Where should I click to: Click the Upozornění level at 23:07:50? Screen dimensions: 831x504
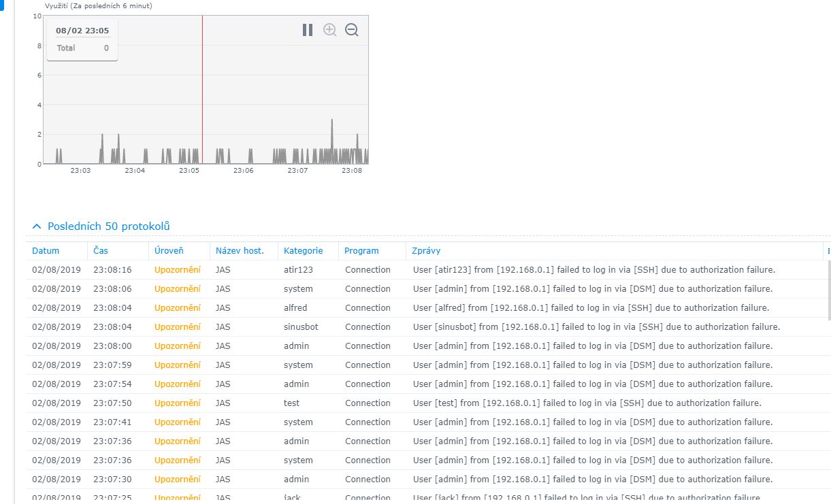(x=177, y=403)
